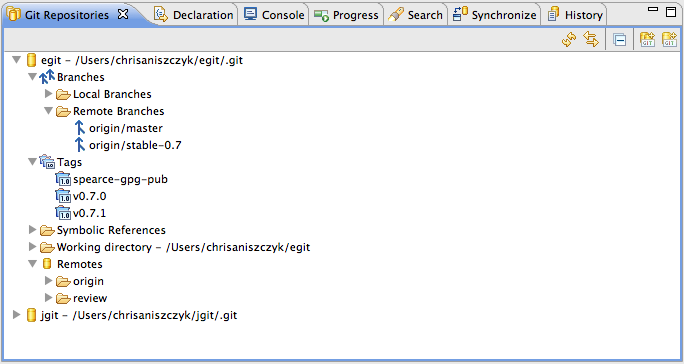Toggle Link with Selection double-arrow icon
Screen dimensions: 684x364
click(591, 40)
